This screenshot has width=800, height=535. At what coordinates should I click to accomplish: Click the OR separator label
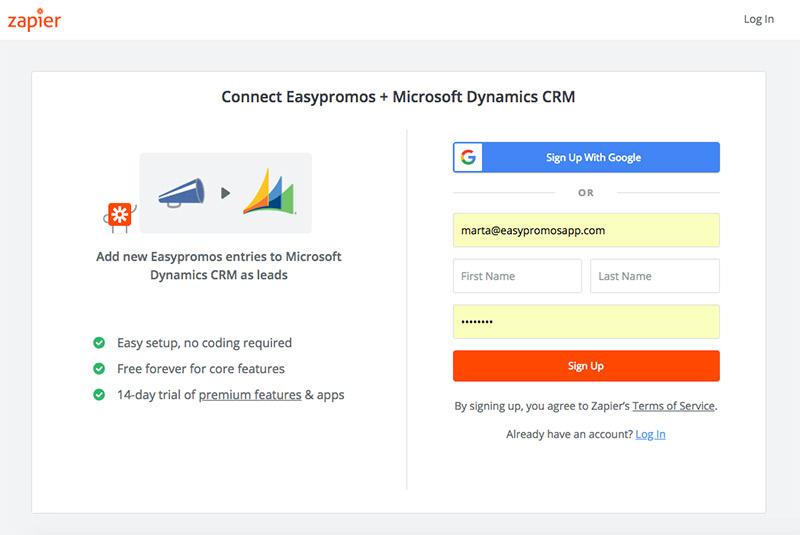point(586,193)
